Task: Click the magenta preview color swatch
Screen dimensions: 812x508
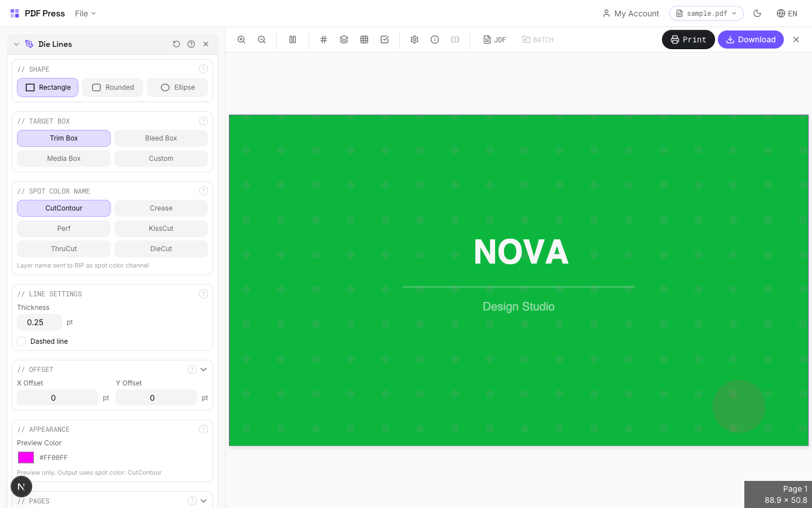Action: pyautogui.click(x=26, y=458)
